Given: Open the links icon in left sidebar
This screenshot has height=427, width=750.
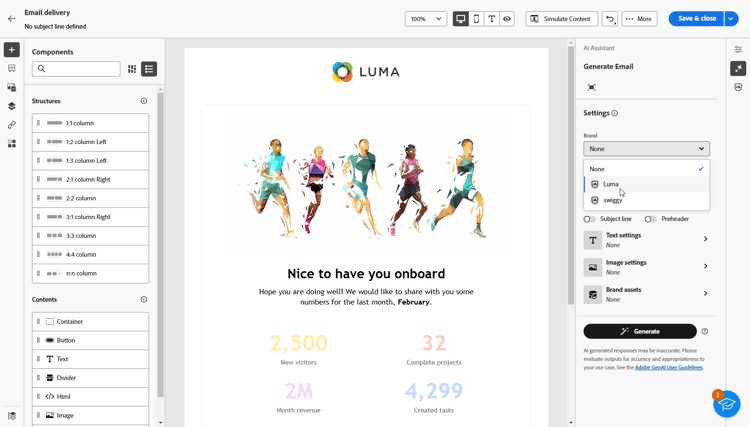Looking at the screenshot, I should click(x=11, y=124).
